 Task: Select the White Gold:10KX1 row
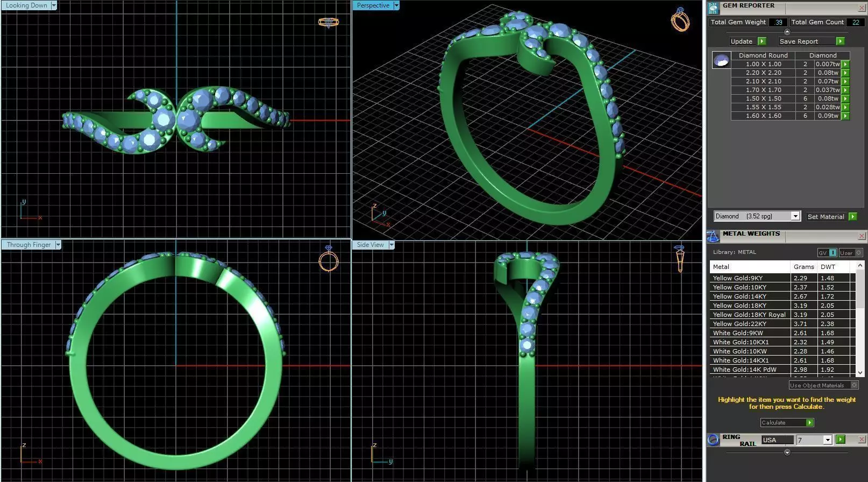[x=782, y=342]
